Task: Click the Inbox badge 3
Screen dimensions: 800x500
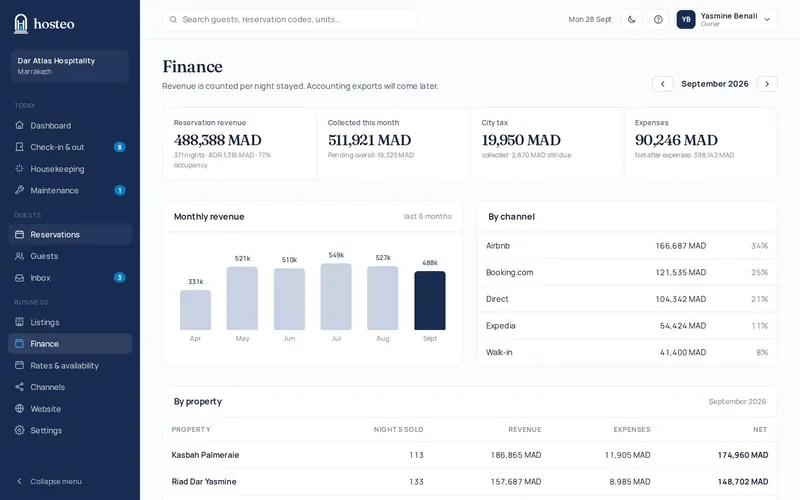Action: [119, 278]
